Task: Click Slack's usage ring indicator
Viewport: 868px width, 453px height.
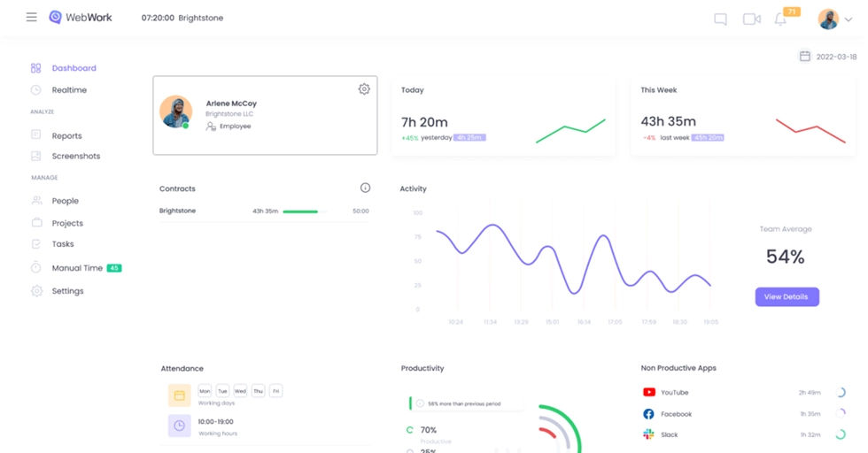Action: click(x=841, y=434)
